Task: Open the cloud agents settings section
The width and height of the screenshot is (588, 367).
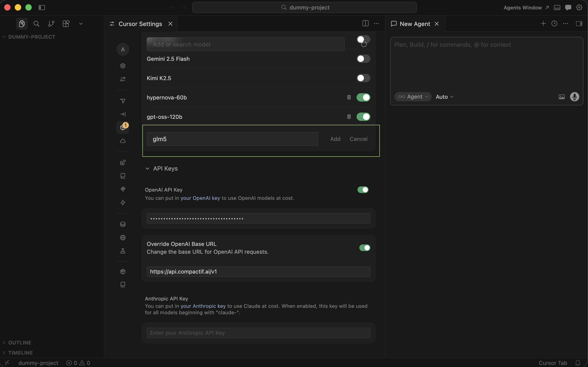Action: [x=123, y=141]
